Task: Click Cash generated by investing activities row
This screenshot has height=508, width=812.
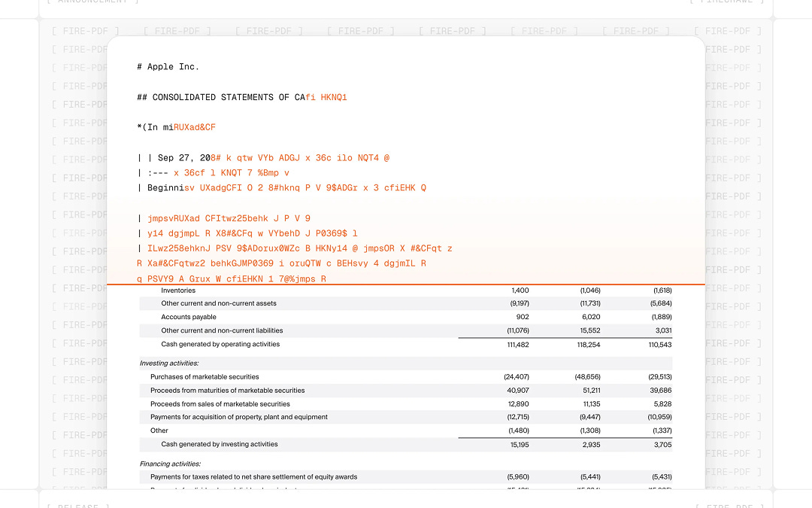Action: pos(406,445)
